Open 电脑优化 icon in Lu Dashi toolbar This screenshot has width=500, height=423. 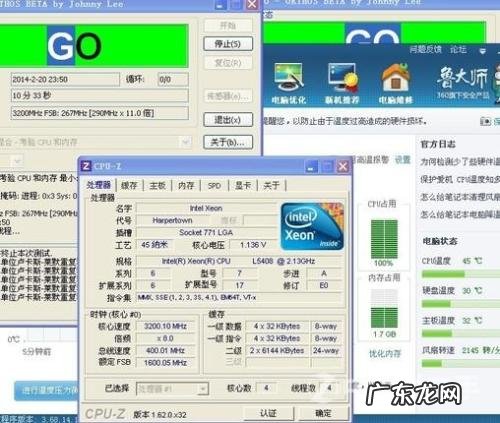(288, 83)
